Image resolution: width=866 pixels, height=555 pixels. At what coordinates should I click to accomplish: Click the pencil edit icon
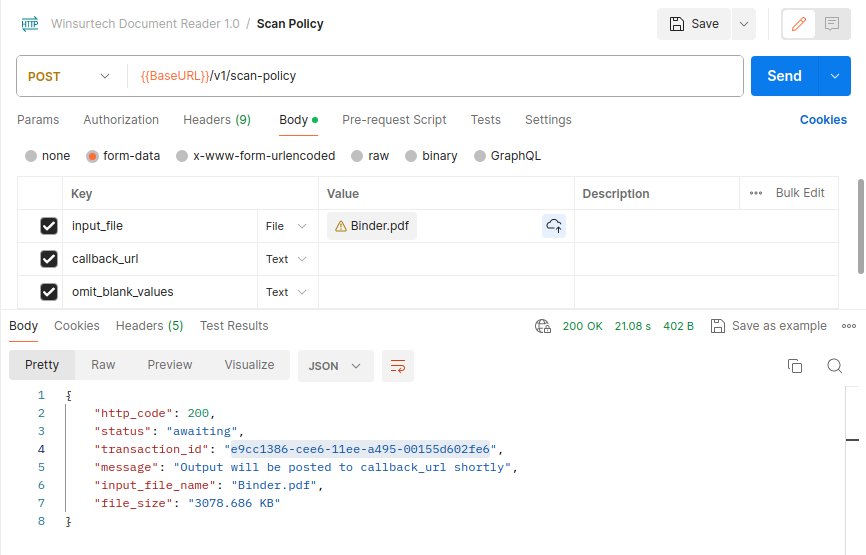pyautogui.click(x=799, y=24)
